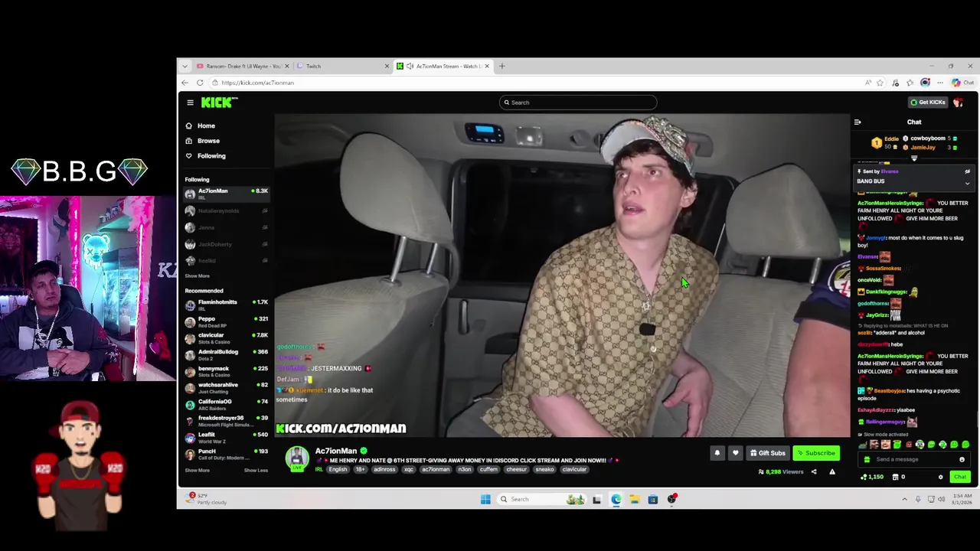
Task: Go back with the browser back arrow
Action: click(185, 83)
